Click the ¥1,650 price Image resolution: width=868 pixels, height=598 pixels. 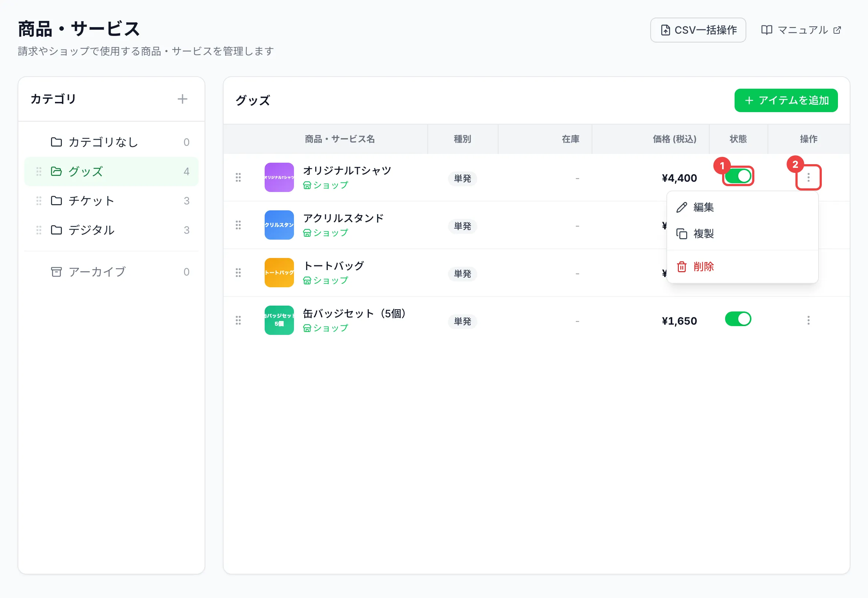point(679,321)
